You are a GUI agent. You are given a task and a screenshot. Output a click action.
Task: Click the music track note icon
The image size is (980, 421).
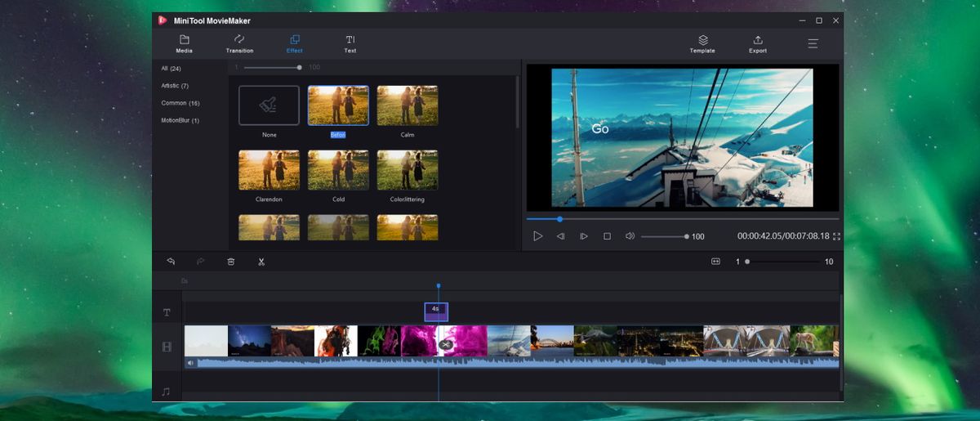166,392
